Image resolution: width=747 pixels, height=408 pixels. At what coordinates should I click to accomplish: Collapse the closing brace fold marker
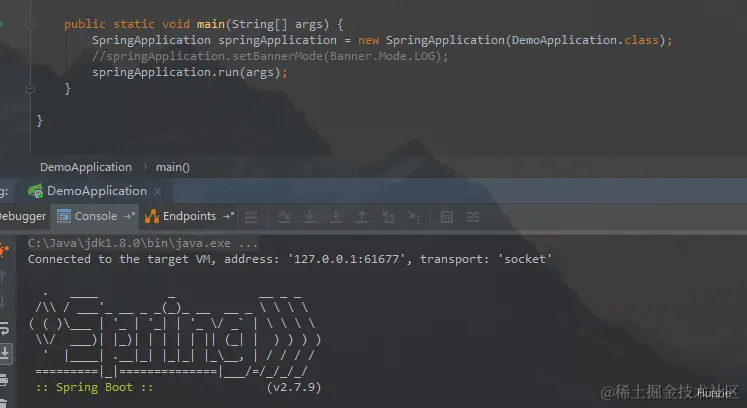30,89
